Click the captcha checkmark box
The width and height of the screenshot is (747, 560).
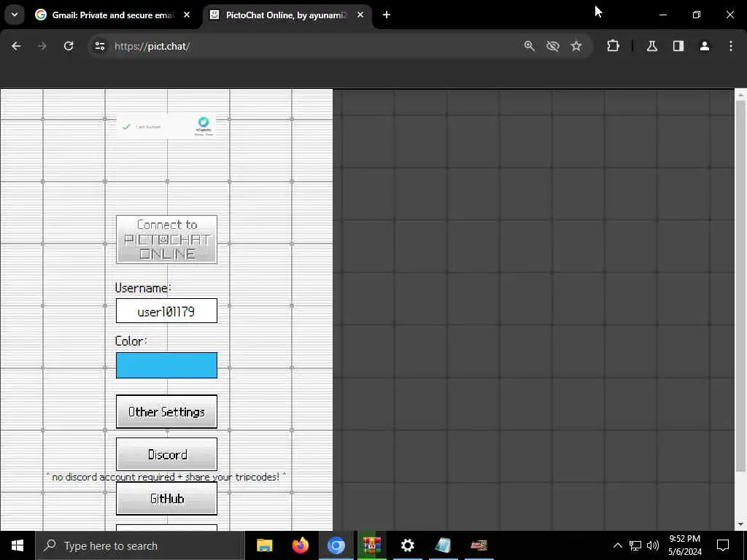[x=126, y=127]
